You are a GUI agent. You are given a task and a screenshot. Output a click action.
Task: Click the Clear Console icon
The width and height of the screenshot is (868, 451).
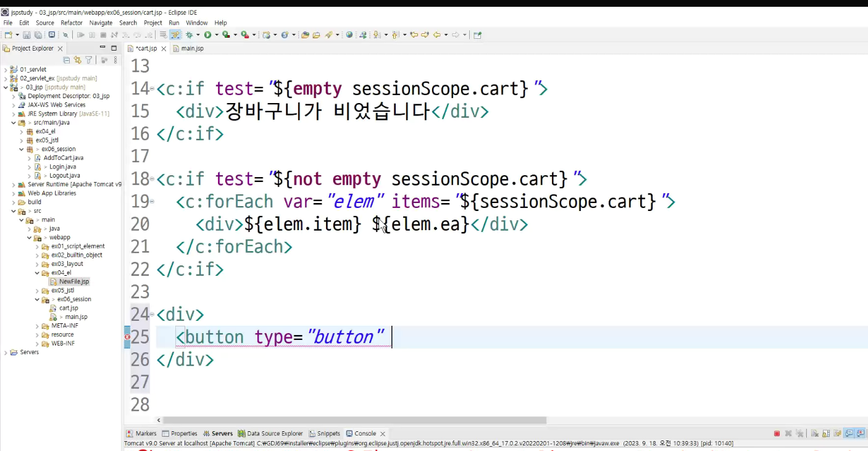point(815,434)
